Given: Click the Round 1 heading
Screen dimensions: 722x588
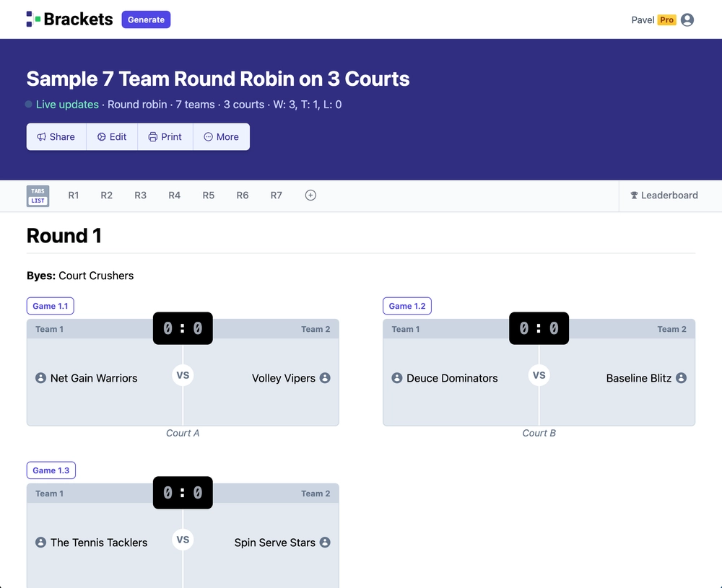Looking at the screenshot, I should [x=64, y=236].
